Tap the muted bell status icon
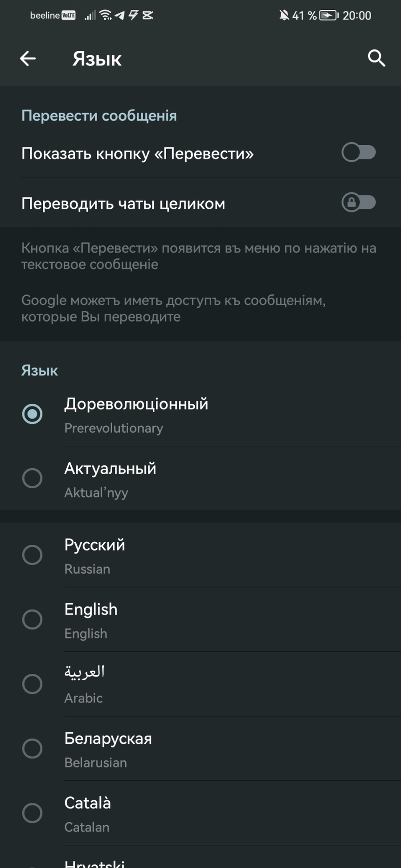 pyautogui.click(x=284, y=16)
